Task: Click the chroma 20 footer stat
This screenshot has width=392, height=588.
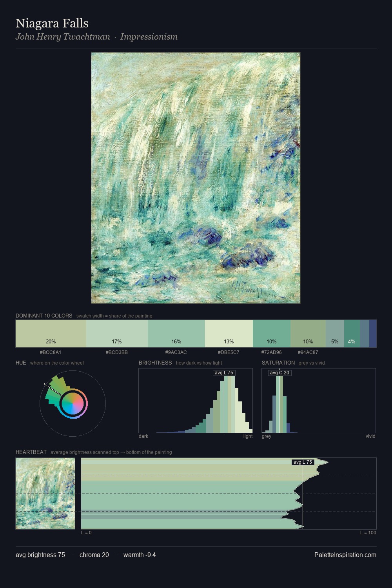Action: 94,555
